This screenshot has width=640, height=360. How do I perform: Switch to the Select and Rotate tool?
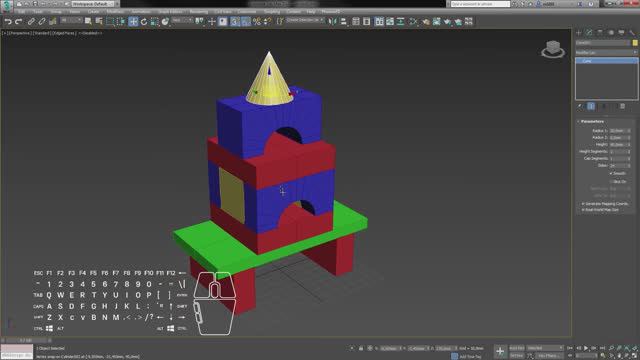click(144, 22)
